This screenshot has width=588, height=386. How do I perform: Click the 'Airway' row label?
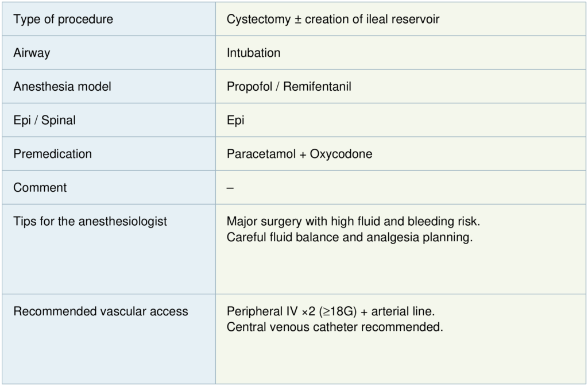pos(32,53)
